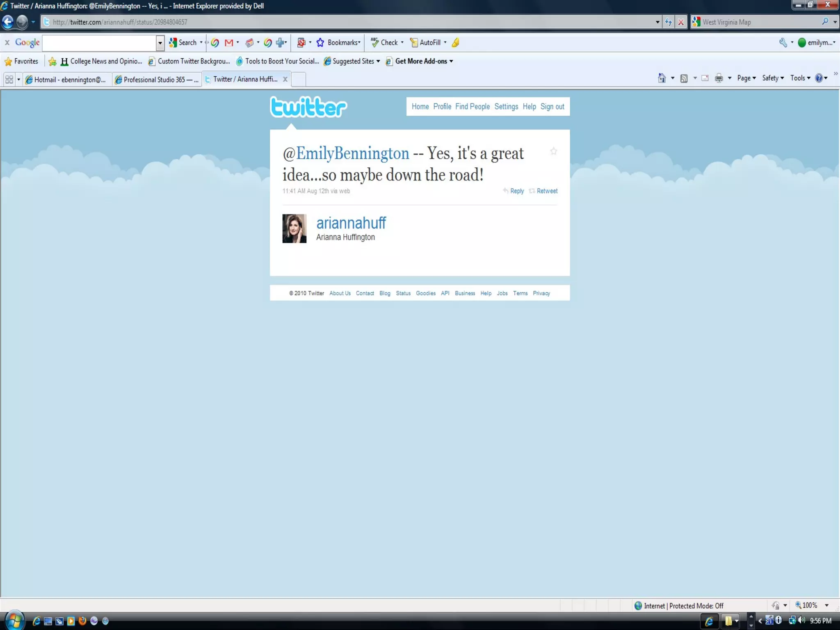Click the Retweet link
The image size is (840, 630).
click(x=547, y=191)
